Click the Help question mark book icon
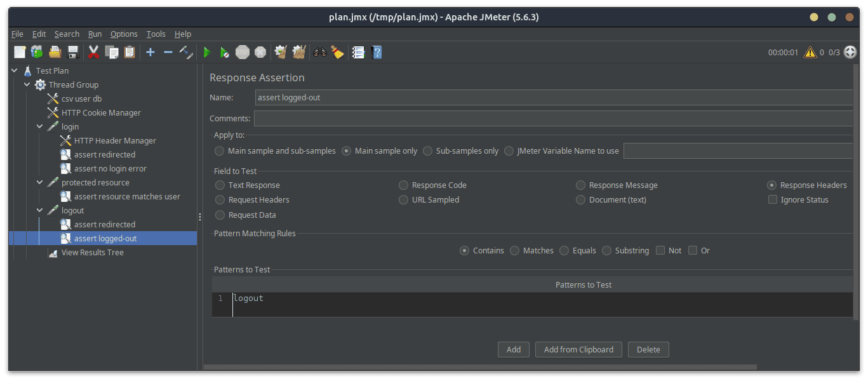 click(377, 52)
